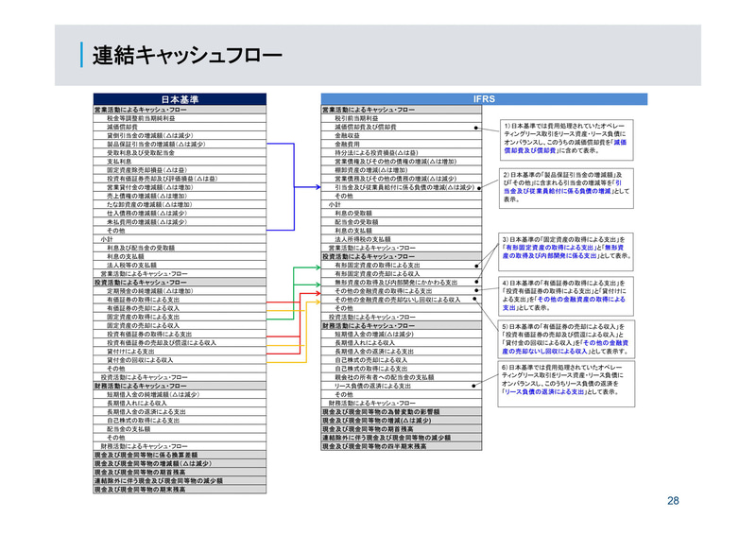Select note 2) about 製品保証引当金の増減額

pos(566,188)
